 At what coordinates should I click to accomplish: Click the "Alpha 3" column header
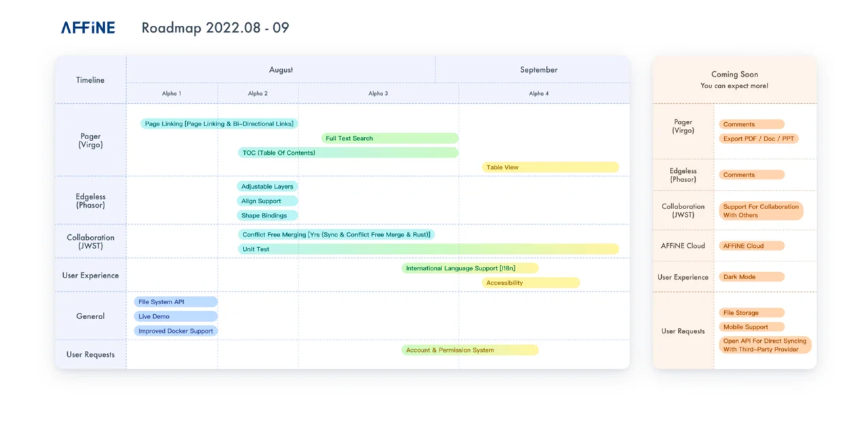point(378,94)
